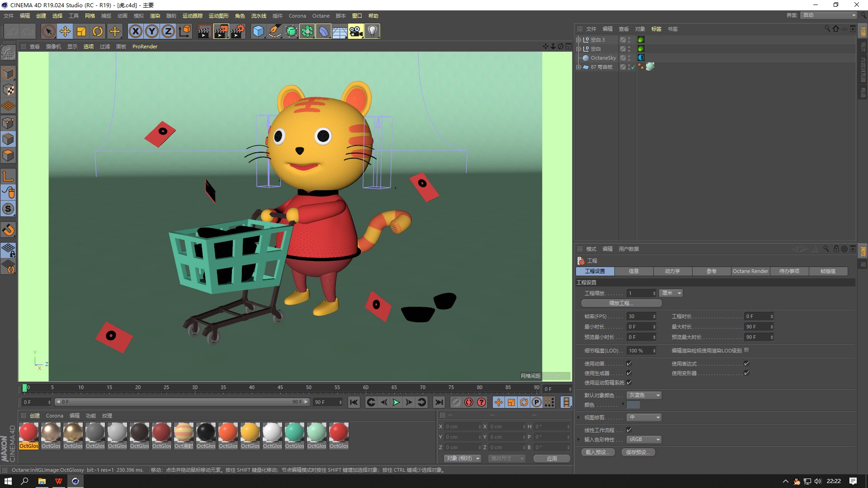Screen dimensions: 868x488
Task: Go to end of animation
Action: coord(439,402)
